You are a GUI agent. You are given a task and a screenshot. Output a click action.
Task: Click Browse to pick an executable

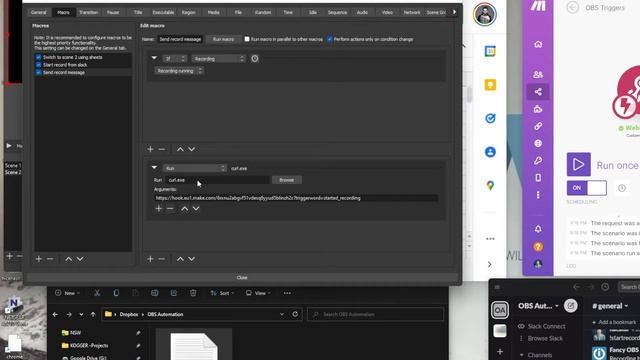click(287, 180)
